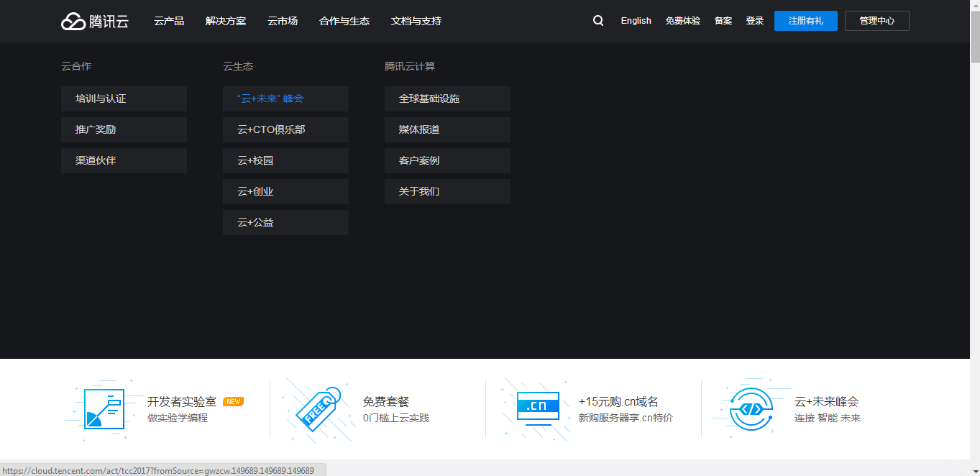The image size is (980, 476).
Task: Click the Tencent Cloud logo
Action: [x=95, y=21]
